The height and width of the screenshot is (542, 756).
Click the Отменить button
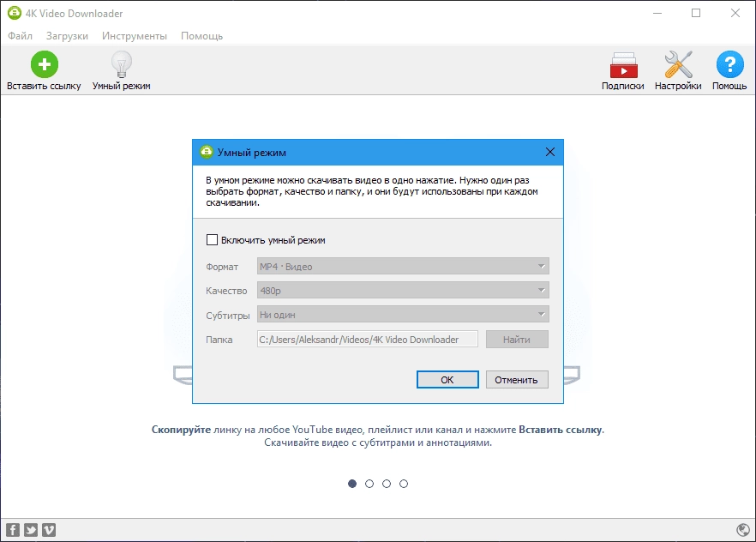pyautogui.click(x=517, y=380)
